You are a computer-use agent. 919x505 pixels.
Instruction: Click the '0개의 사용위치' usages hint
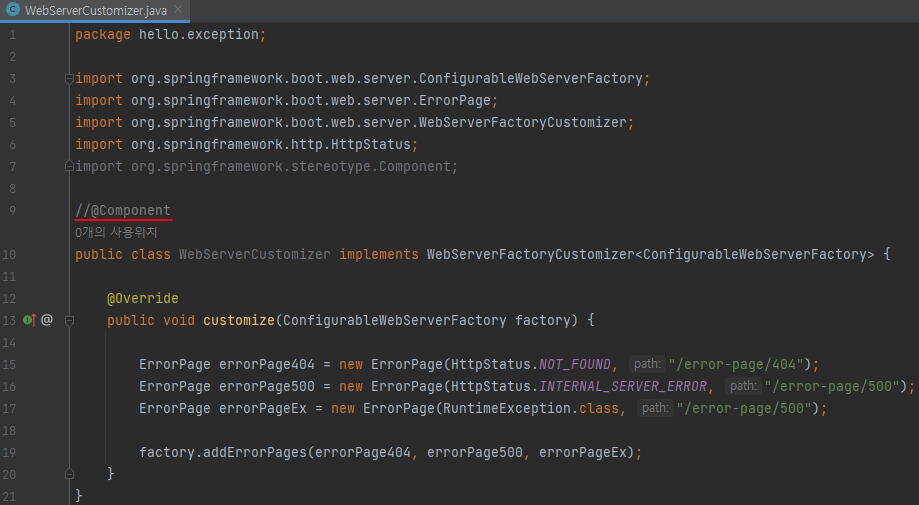[116, 232]
